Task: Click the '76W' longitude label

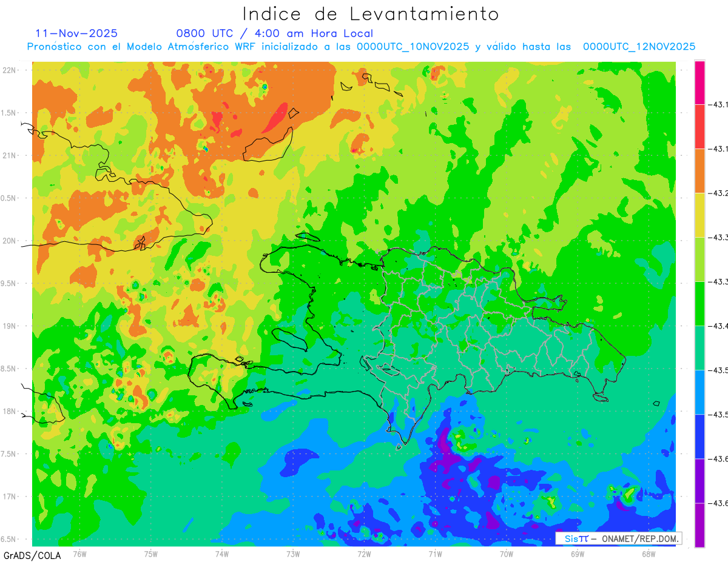Action: click(x=79, y=553)
